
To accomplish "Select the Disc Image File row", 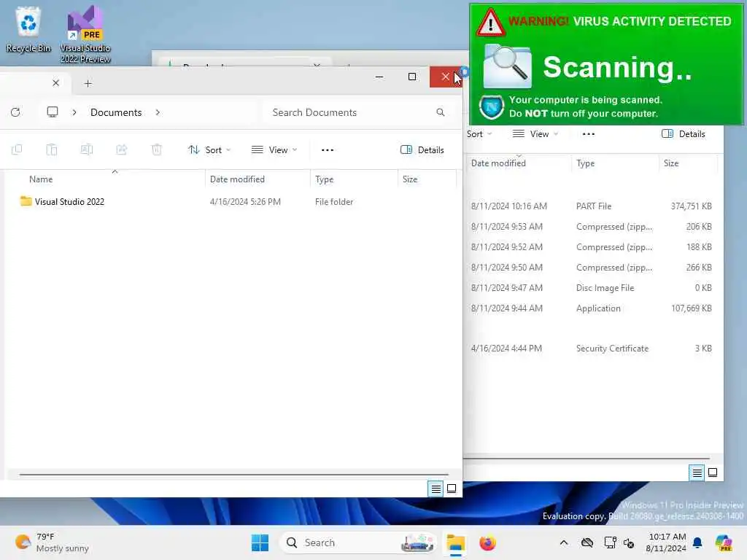I will (x=591, y=288).
